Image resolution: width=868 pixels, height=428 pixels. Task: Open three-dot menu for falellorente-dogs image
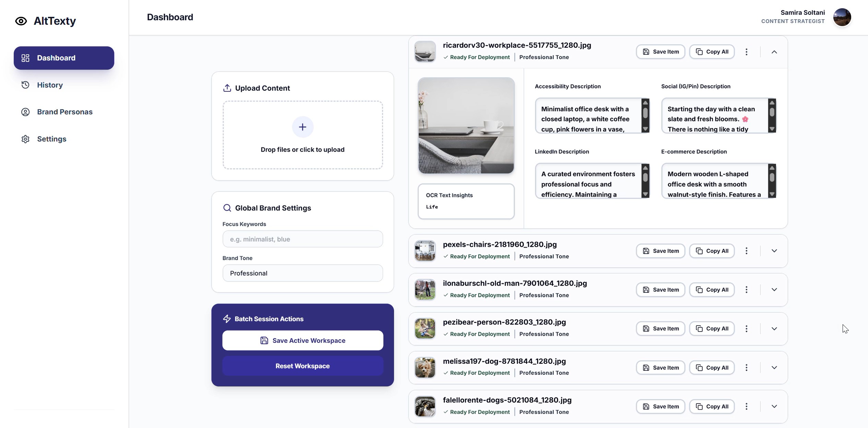tap(746, 406)
